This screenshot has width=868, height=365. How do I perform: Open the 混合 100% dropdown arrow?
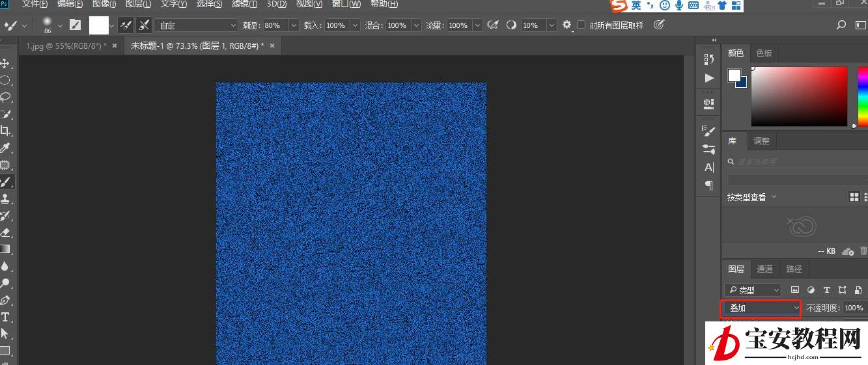(415, 25)
